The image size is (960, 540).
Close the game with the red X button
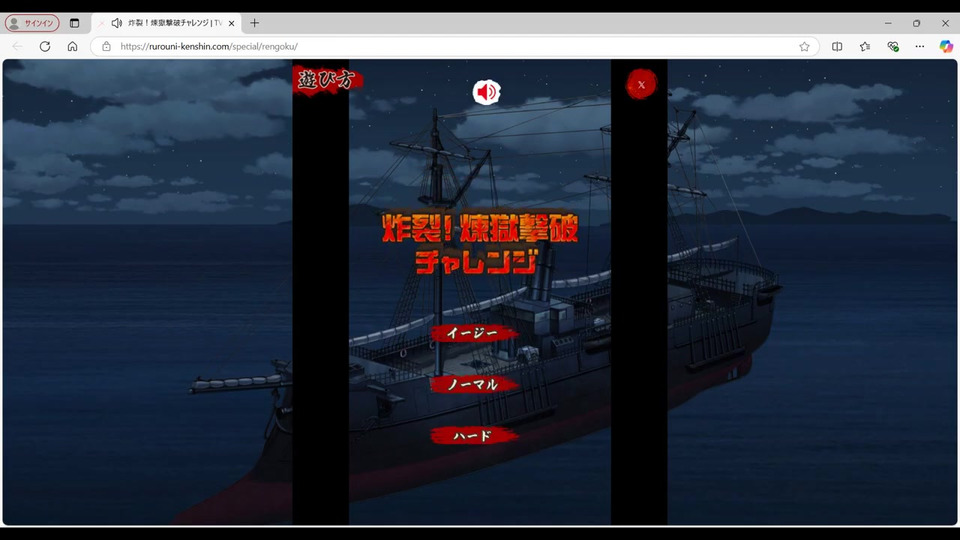point(641,84)
